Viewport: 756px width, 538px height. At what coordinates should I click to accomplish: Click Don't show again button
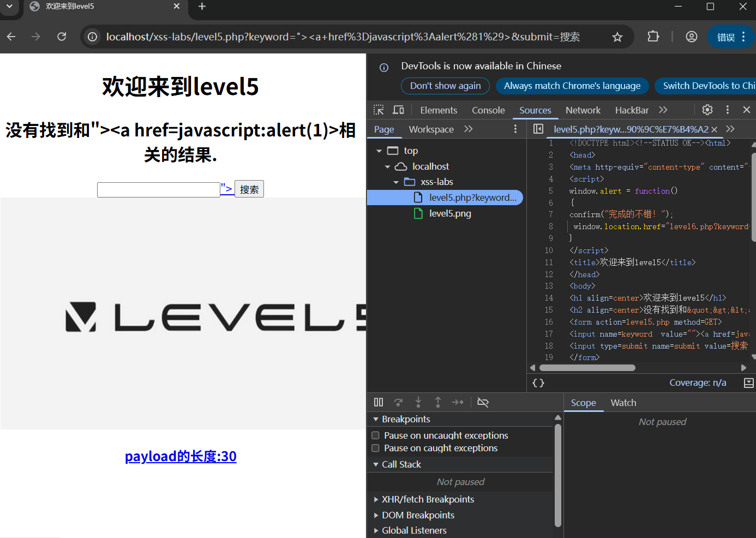pos(446,86)
